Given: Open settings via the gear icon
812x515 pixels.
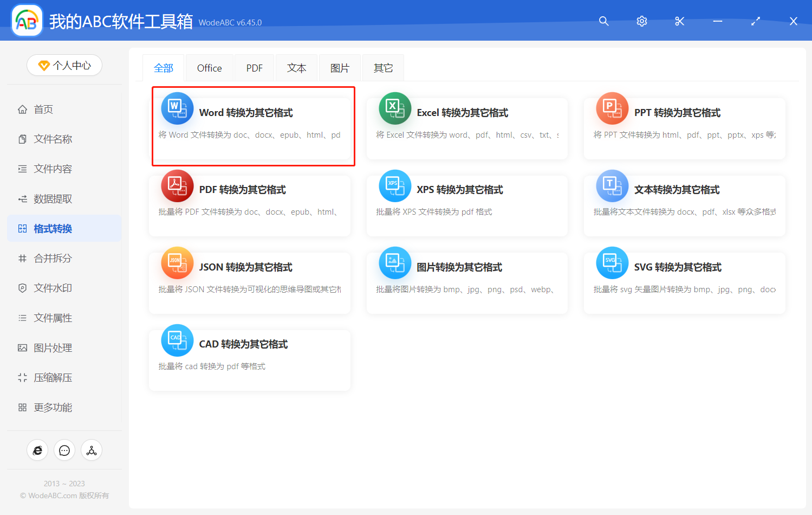Looking at the screenshot, I should [641, 21].
